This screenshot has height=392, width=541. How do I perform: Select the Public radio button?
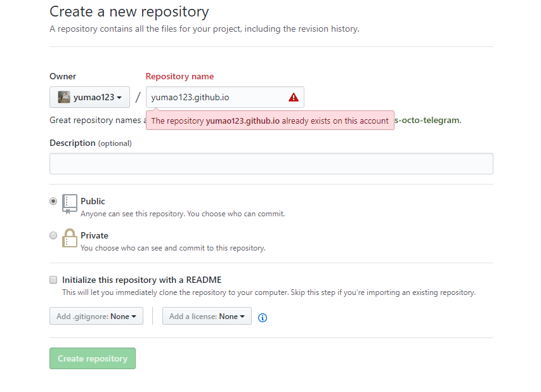(x=53, y=201)
